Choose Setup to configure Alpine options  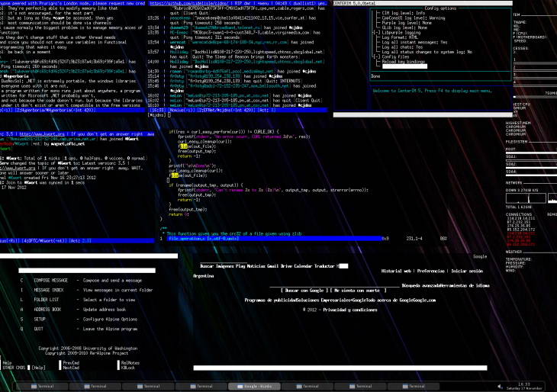tap(40, 319)
